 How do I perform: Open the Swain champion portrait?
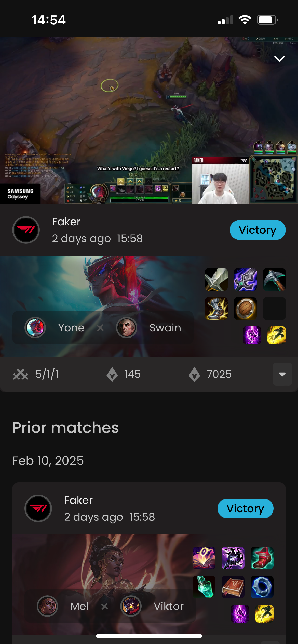(x=127, y=328)
